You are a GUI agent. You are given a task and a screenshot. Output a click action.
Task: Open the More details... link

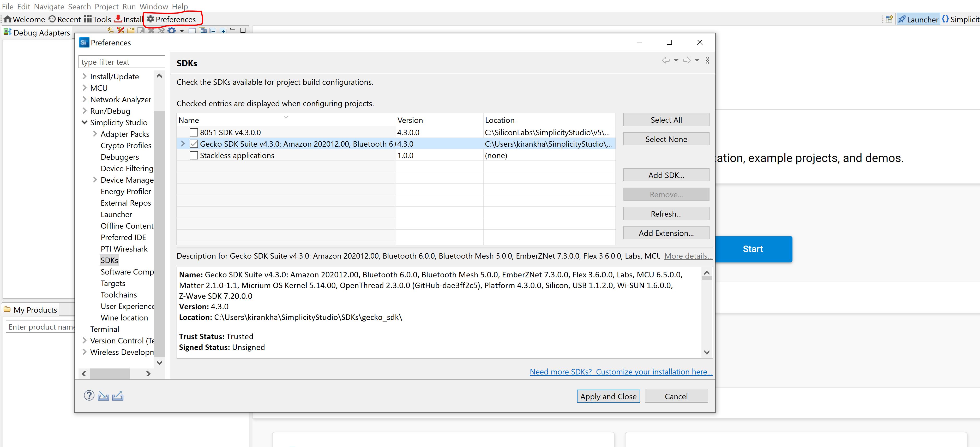pyautogui.click(x=688, y=256)
